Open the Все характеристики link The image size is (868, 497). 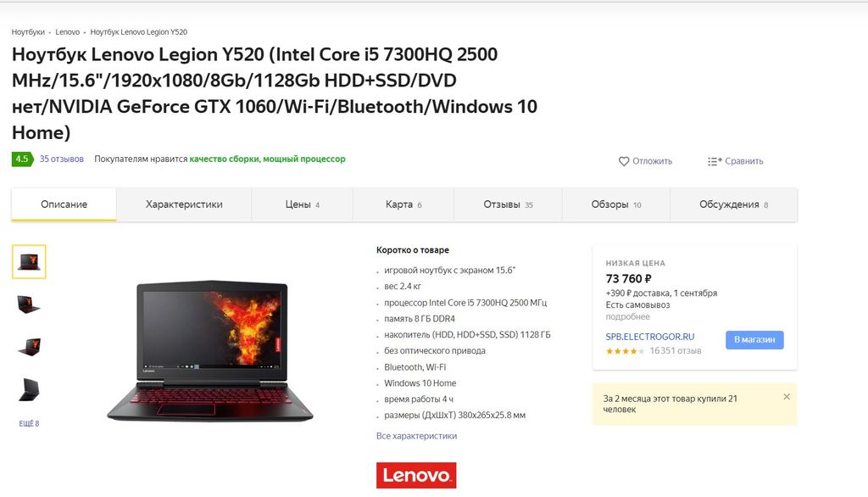point(417,436)
